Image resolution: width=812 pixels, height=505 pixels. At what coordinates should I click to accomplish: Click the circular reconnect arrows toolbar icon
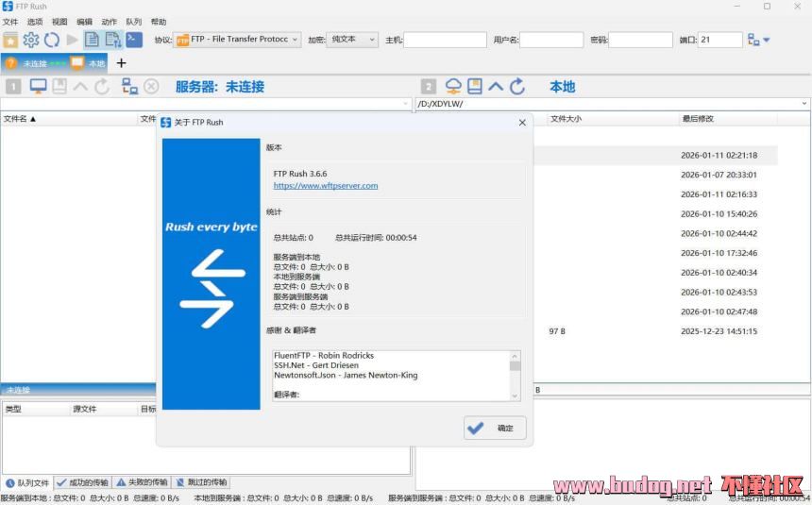[52, 40]
